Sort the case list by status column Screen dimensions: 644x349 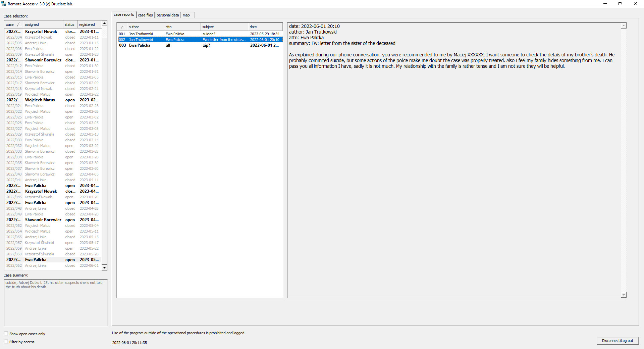pos(69,24)
